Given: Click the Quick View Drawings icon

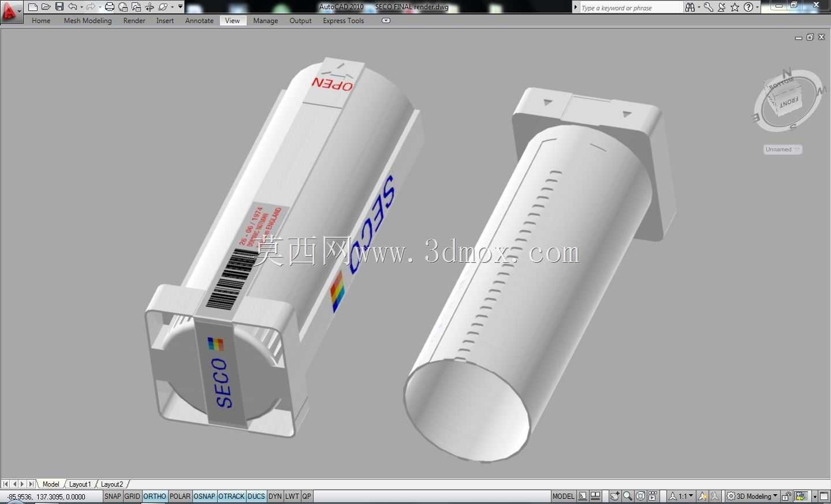Looking at the screenshot, I should (x=595, y=496).
